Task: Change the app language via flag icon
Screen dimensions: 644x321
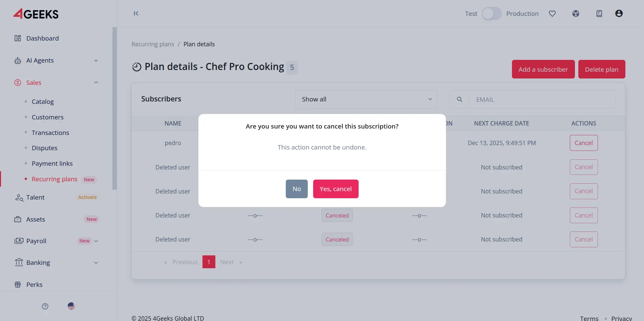Action: pyautogui.click(x=71, y=306)
